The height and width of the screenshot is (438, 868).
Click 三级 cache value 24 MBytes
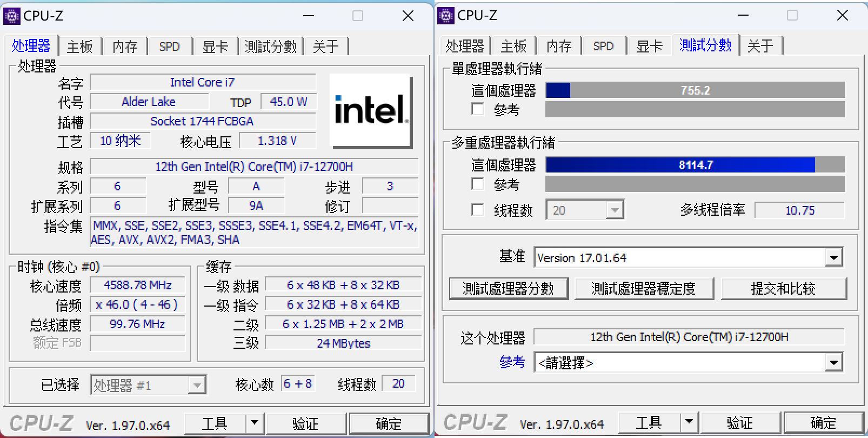[x=343, y=343]
